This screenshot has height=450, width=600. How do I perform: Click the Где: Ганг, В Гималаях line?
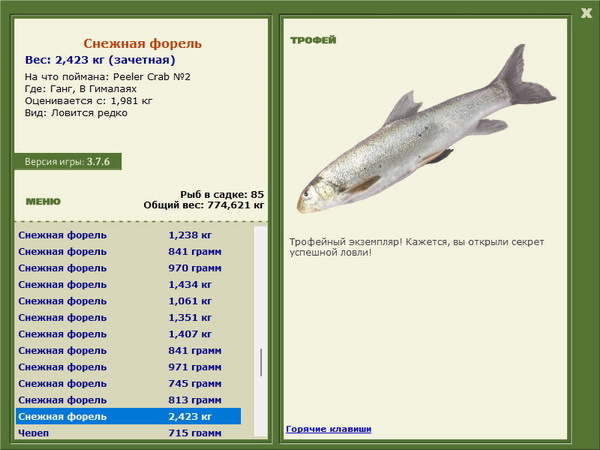[80, 89]
